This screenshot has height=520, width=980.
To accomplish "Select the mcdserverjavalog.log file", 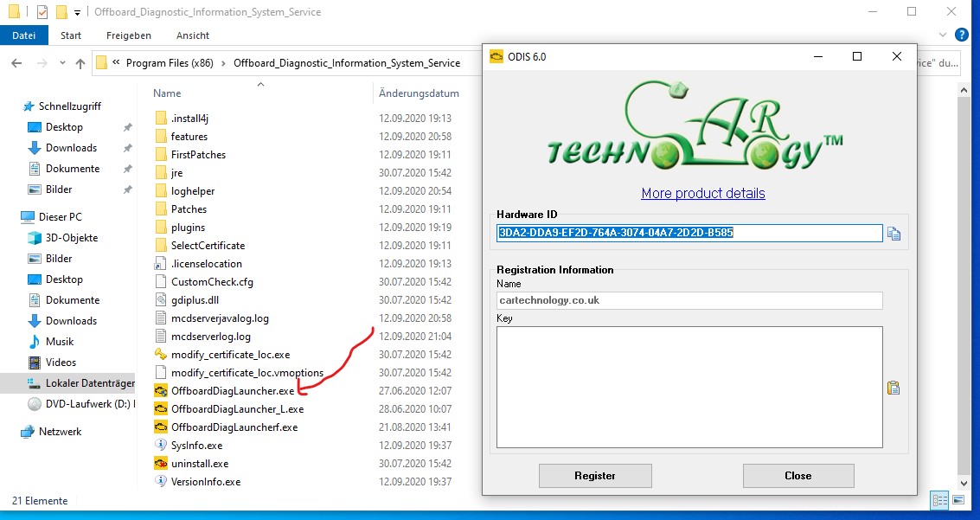I will pyautogui.click(x=220, y=318).
